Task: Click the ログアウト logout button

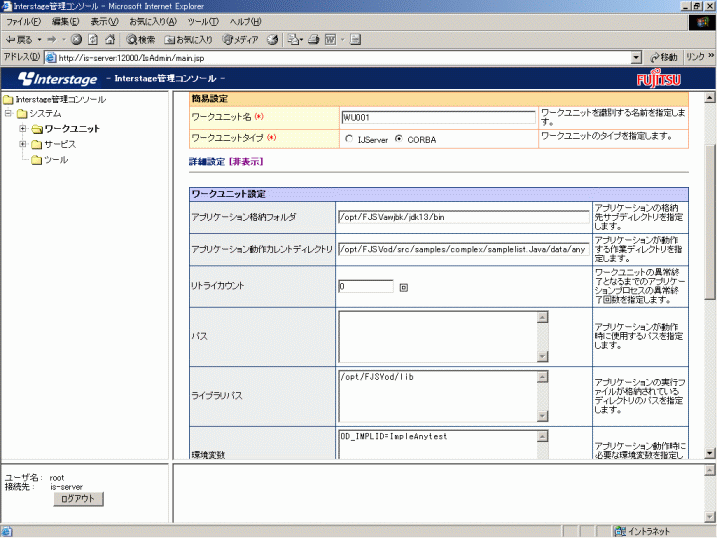Action: tap(78, 499)
